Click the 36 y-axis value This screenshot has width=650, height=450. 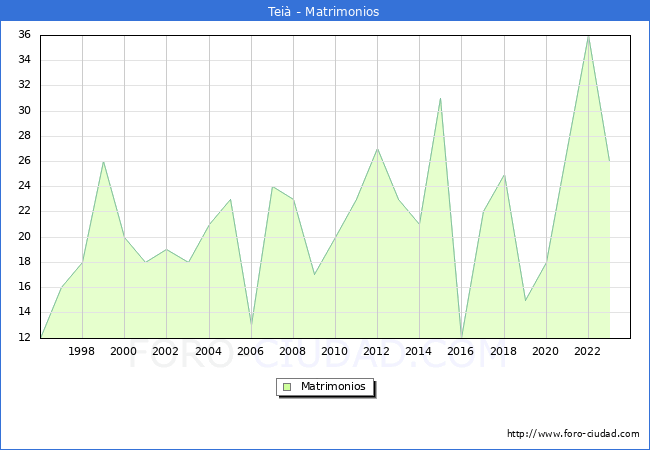(24, 35)
